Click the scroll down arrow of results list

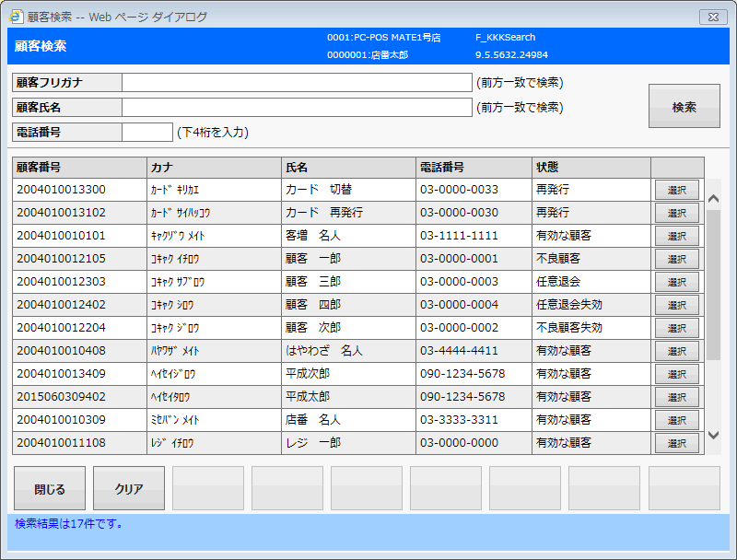click(x=713, y=435)
